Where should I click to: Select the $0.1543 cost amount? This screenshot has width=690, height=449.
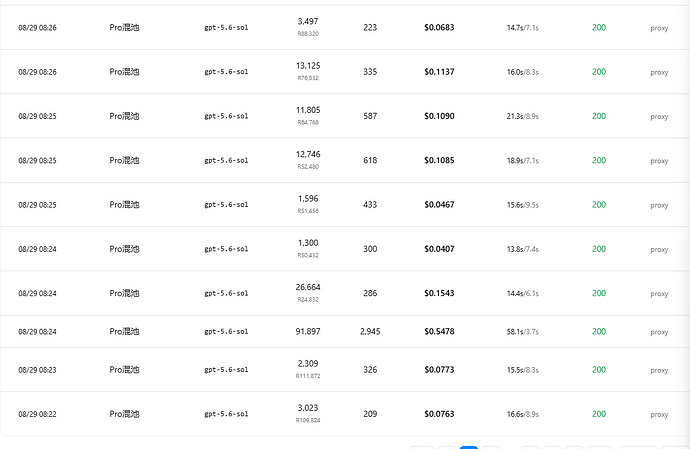[439, 293]
